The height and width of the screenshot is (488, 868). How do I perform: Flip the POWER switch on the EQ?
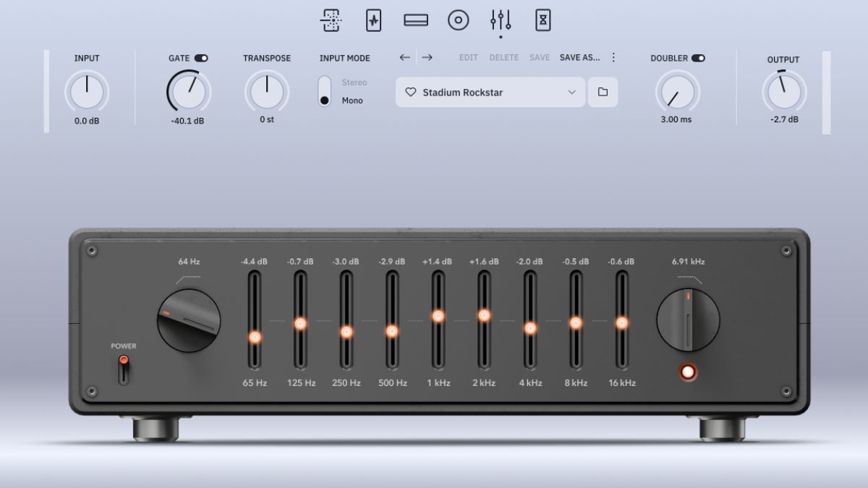click(124, 369)
